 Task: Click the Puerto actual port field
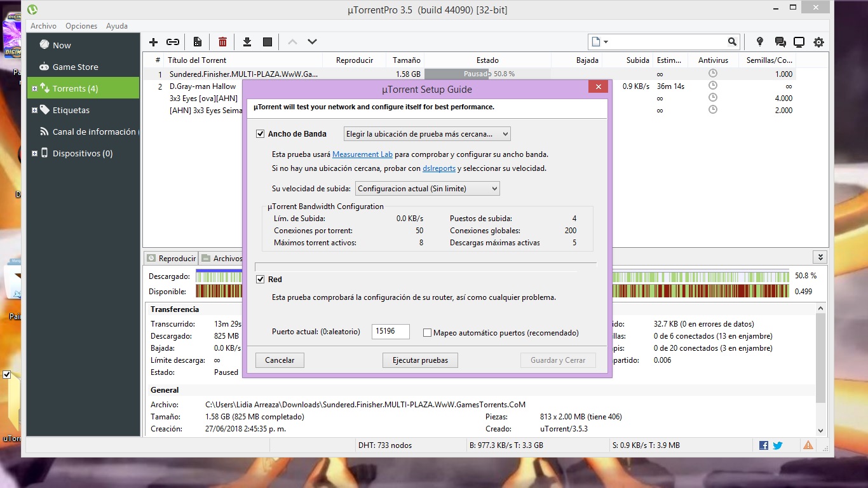[x=390, y=331]
